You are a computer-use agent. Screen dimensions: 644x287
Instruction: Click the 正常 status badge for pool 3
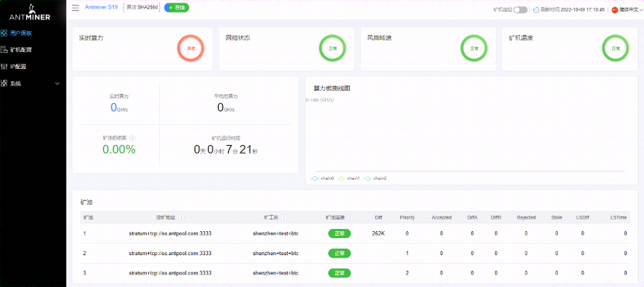(x=339, y=273)
